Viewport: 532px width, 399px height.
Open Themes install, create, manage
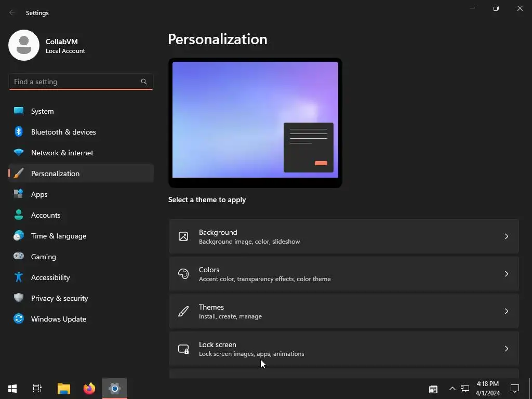(344, 311)
